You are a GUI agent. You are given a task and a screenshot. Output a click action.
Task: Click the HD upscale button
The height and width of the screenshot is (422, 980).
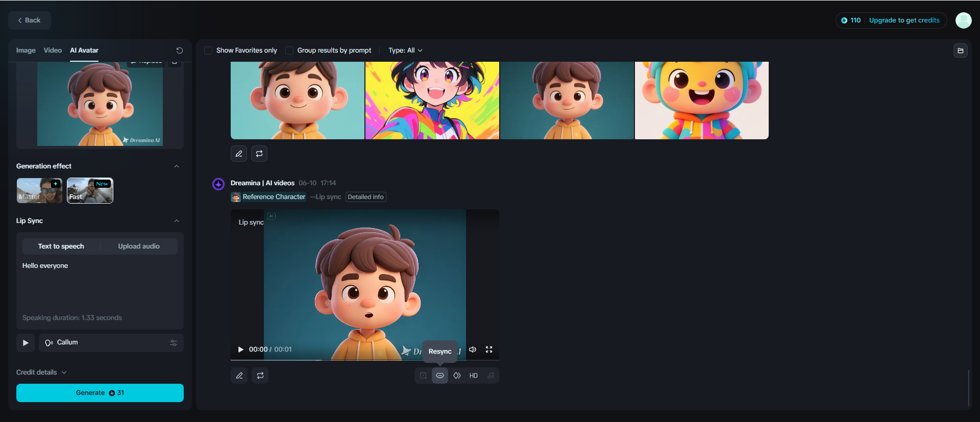click(474, 376)
